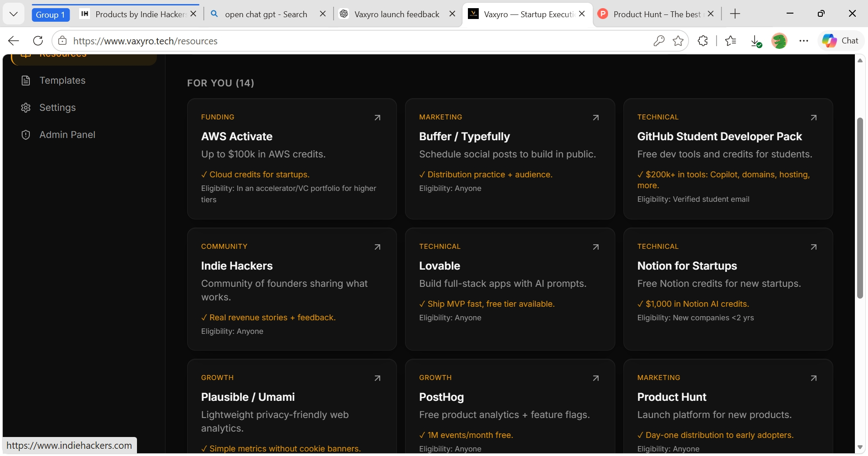Click the GitHub Student Developer Pack title
The width and height of the screenshot is (868, 456).
coord(719,136)
